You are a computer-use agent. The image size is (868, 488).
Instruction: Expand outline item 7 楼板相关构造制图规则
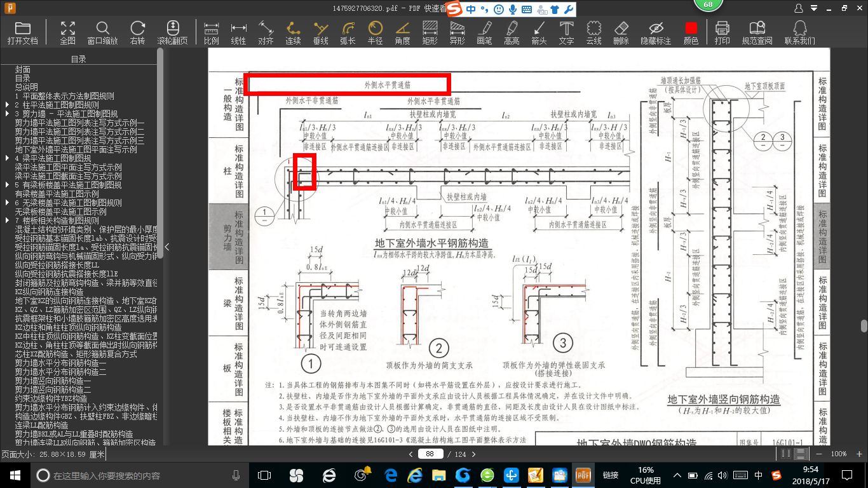coord(8,220)
